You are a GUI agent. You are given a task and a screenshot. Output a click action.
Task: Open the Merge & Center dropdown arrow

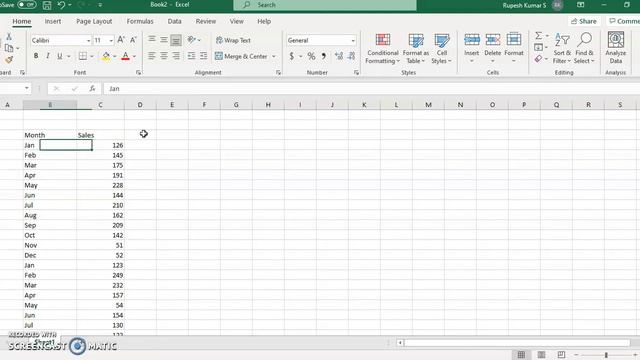pos(274,56)
